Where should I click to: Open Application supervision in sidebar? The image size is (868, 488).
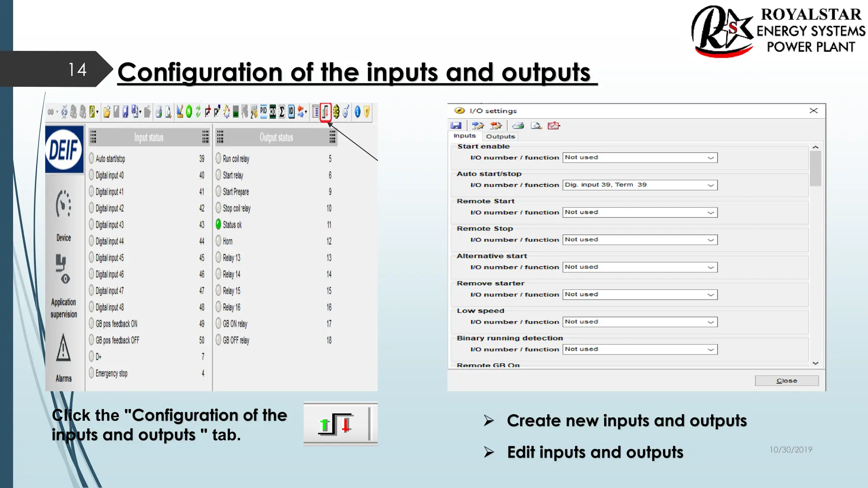point(64,269)
